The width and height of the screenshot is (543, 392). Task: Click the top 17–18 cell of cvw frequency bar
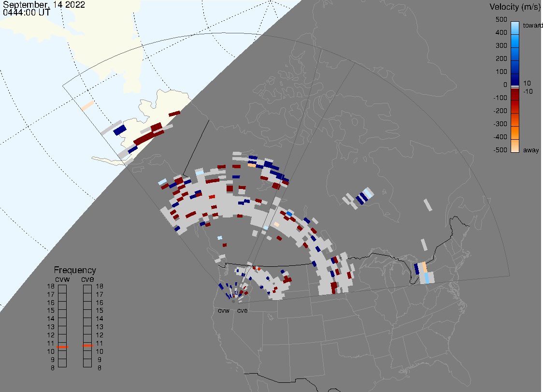pos(62,289)
